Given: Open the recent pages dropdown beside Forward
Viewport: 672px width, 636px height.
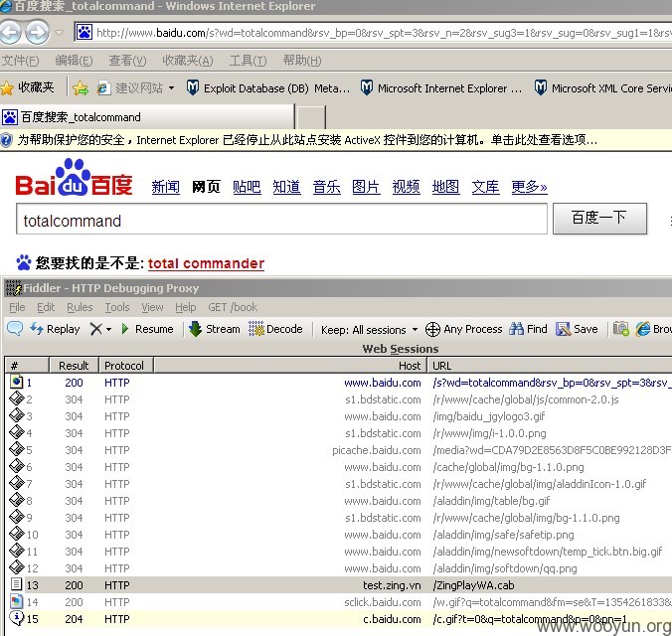Looking at the screenshot, I should click(x=59, y=33).
